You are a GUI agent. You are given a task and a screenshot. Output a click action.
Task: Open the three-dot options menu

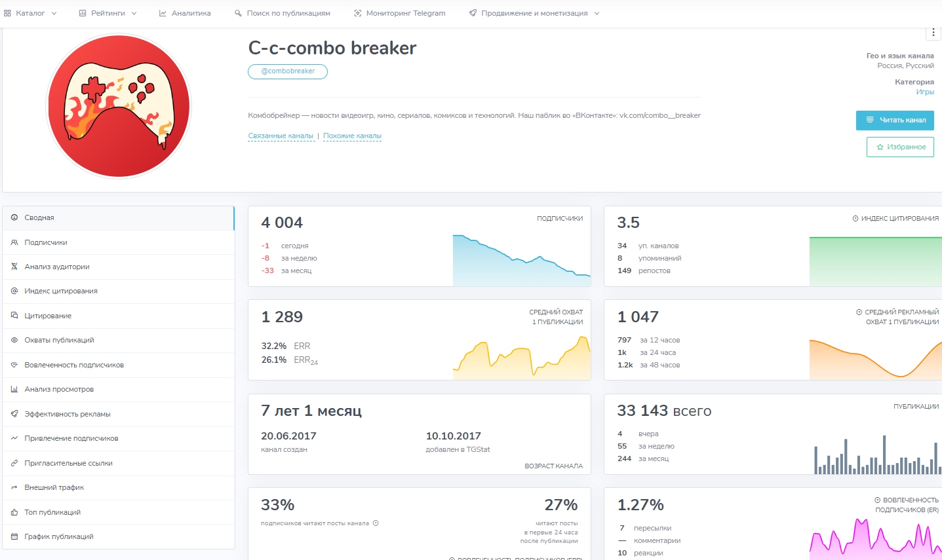pyautogui.click(x=933, y=33)
